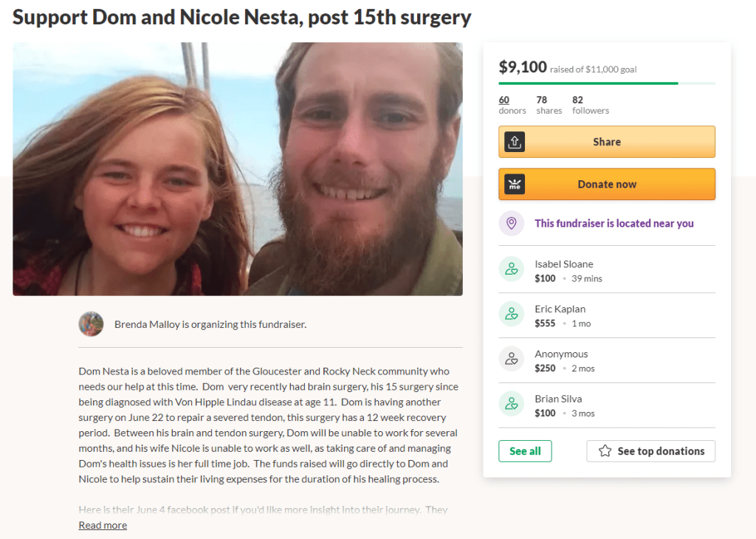The height and width of the screenshot is (539, 756).
Task: Click the purple location pin icon
Action: click(x=511, y=224)
